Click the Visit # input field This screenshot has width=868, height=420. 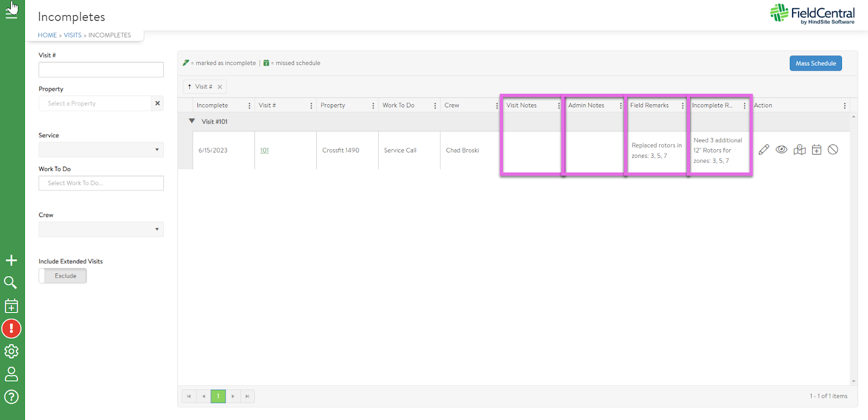[x=101, y=69]
